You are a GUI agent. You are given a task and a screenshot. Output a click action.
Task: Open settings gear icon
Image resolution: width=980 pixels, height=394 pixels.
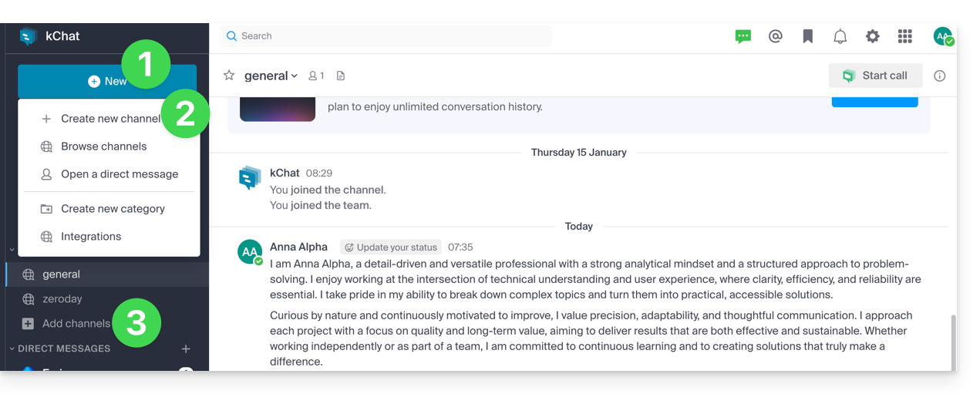[x=873, y=36]
